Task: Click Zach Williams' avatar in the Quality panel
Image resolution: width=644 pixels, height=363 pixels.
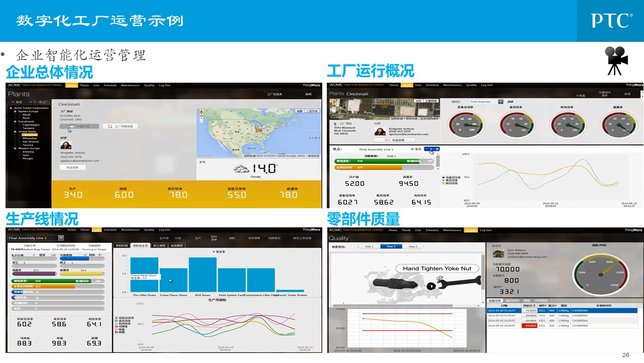Action: pyautogui.click(x=496, y=253)
